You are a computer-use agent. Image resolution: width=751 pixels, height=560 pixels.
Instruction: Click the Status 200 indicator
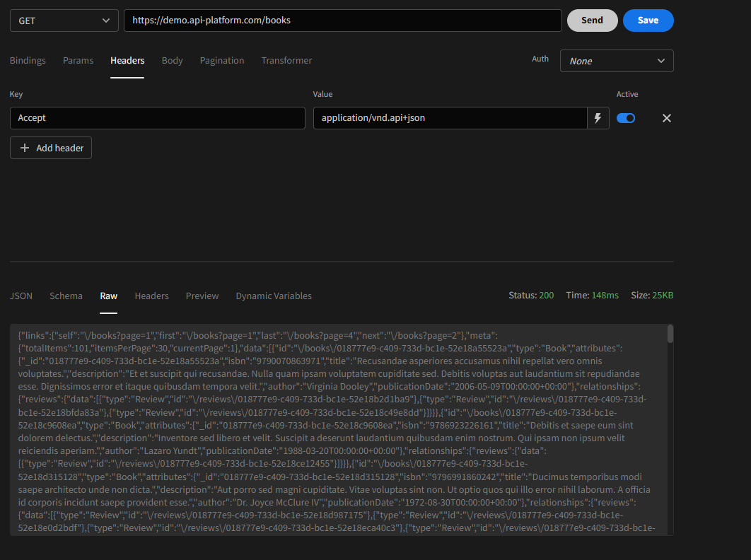(531, 295)
